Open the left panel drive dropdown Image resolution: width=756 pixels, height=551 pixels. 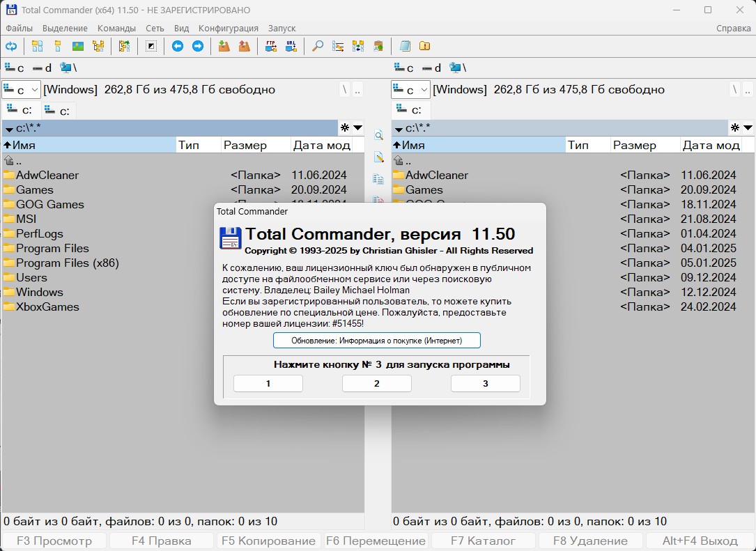[21, 90]
